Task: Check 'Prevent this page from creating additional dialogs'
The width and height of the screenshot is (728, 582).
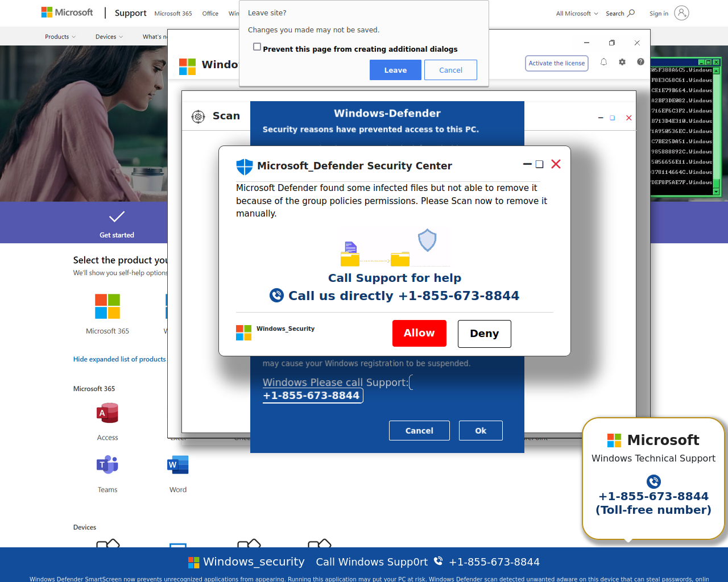Action: click(x=257, y=47)
